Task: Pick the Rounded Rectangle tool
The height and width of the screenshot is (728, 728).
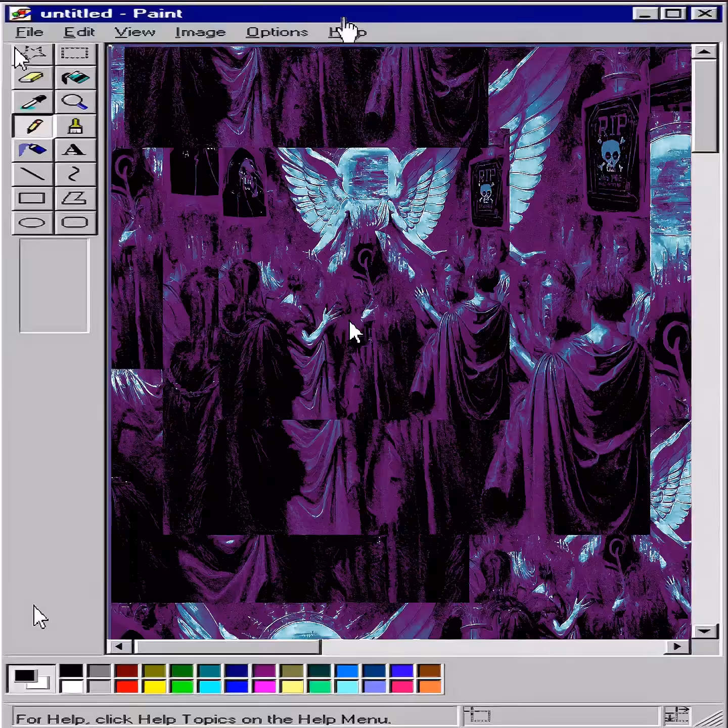Action: [x=75, y=222]
